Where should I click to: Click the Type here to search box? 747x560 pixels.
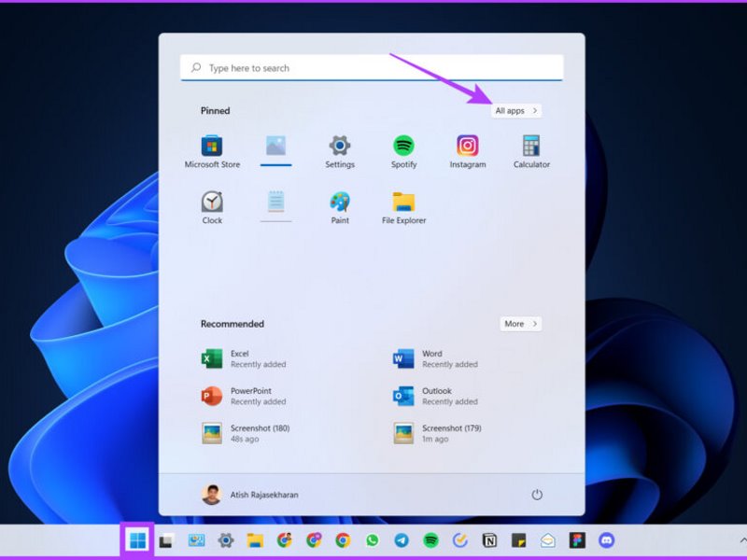click(x=372, y=67)
